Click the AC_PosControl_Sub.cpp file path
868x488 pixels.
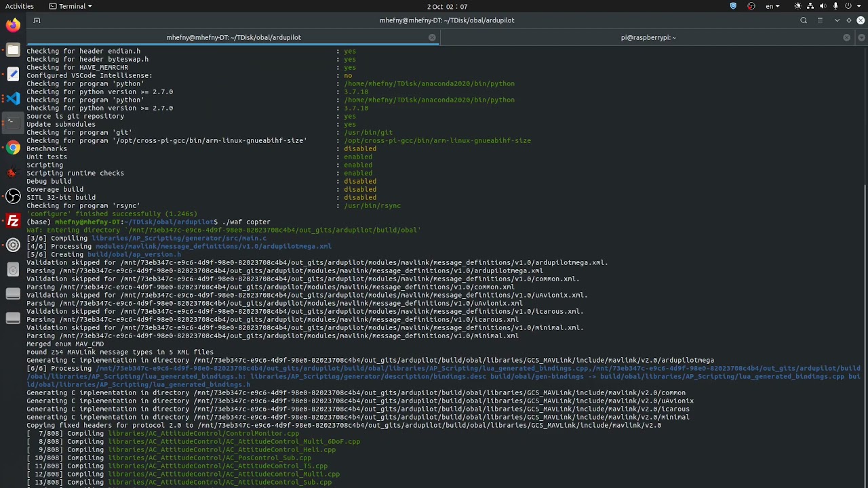point(210,457)
